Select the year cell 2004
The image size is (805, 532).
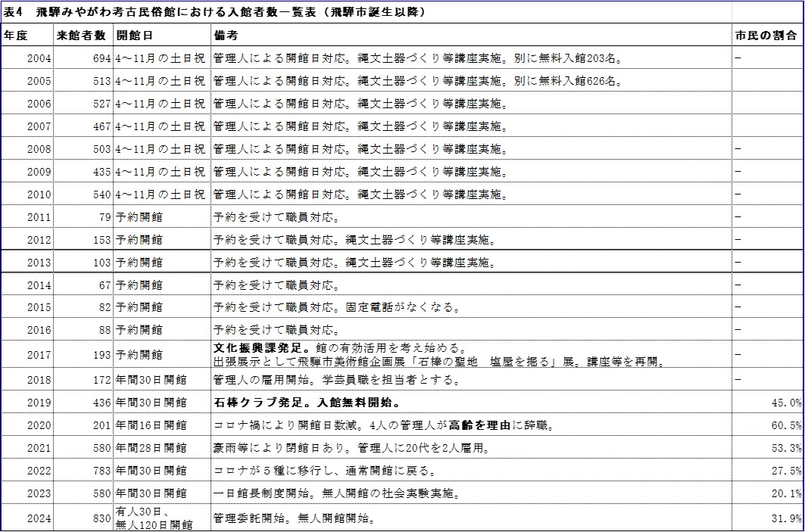(39, 58)
